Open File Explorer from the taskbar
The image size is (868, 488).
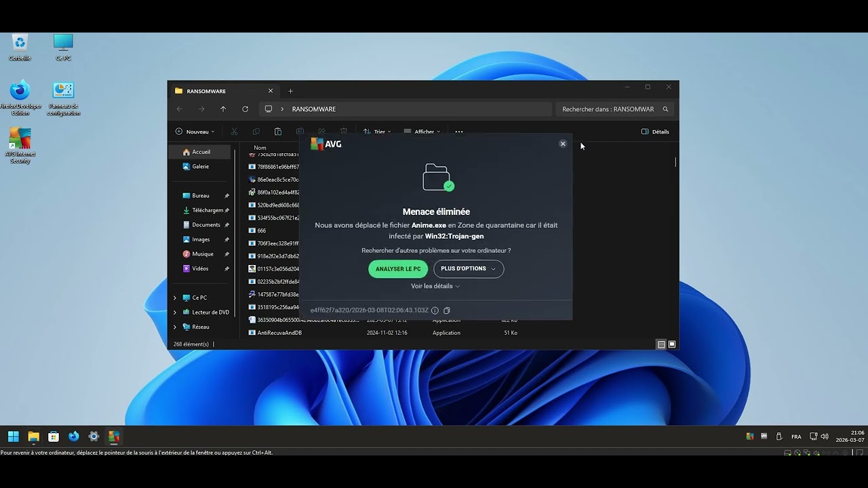[x=33, y=436]
